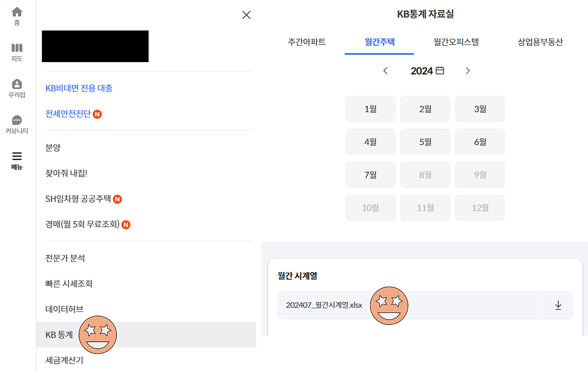This screenshot has height=373, width=588.
Task: Go to previous year chevron
Action: (385, 71)
